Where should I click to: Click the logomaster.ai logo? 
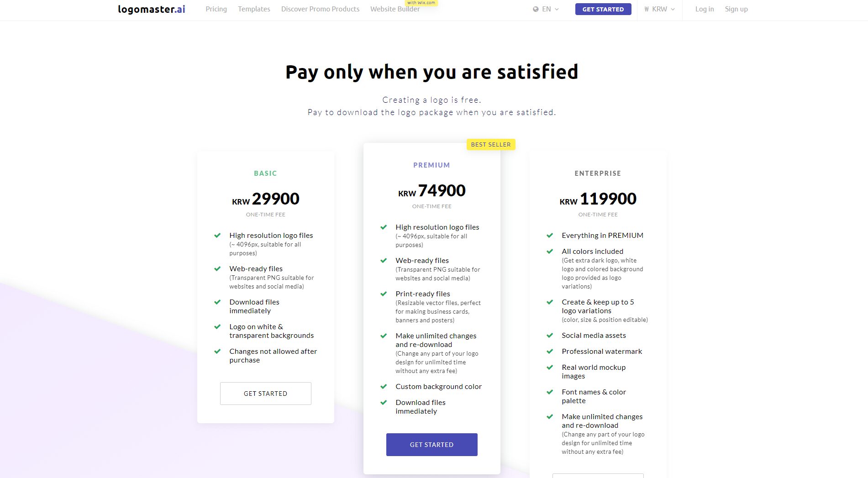tap(152, 9)
